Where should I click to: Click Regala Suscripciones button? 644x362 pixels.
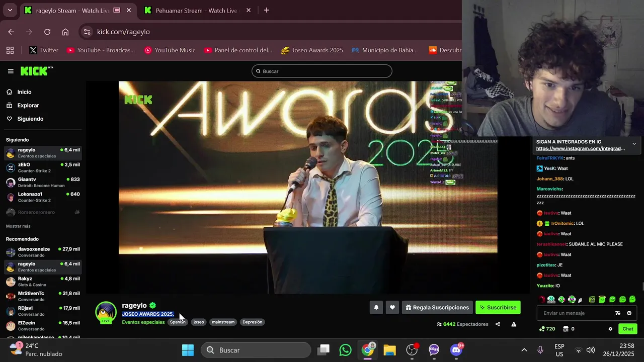pyautogui.click(x=437, y=307)
